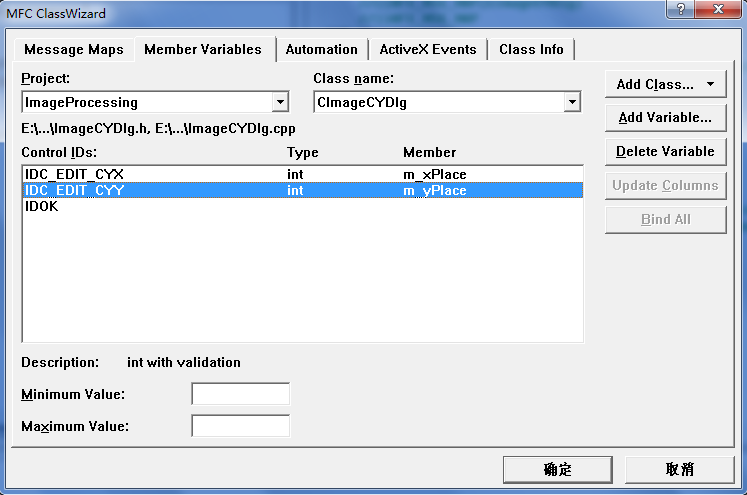The height and width of the screenshot is (495, 747).
Task: Click the Type column header
Action: [x=303, y=152]
